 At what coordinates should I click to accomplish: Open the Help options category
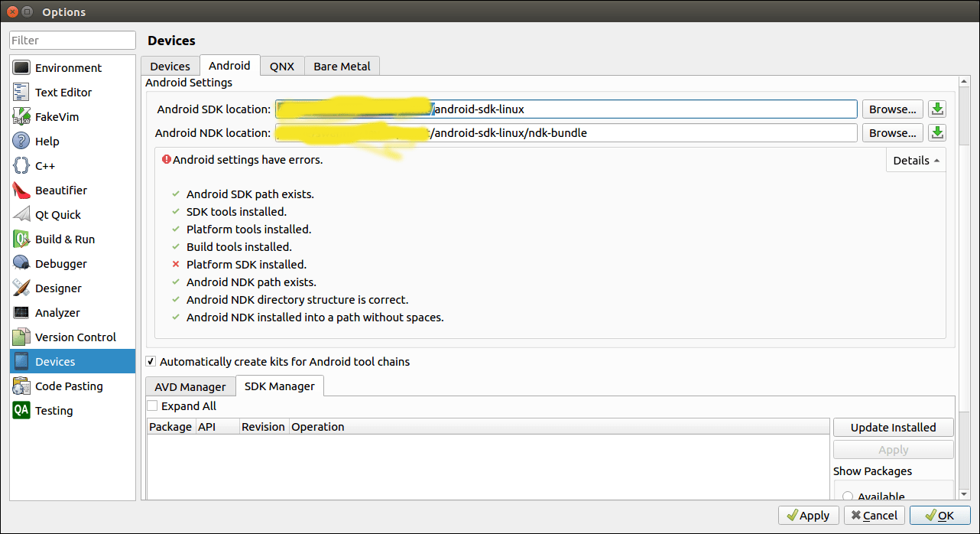[x=73, y=142]
